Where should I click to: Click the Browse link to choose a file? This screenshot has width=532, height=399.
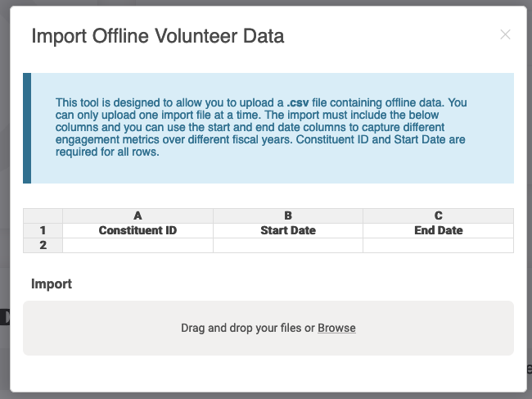pos(336,328)
